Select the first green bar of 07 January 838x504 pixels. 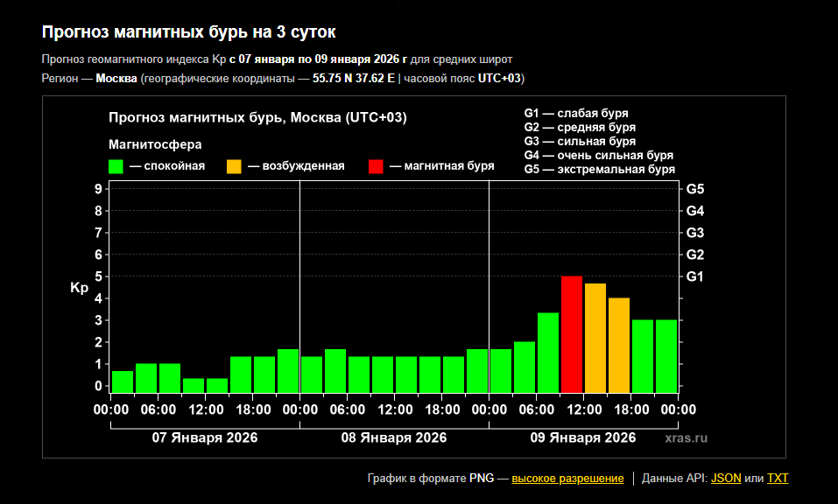(123, 382)
